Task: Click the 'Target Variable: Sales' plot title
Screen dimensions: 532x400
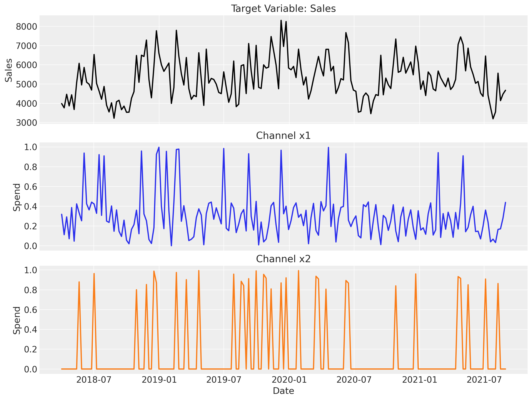Action: click(283, 9)
